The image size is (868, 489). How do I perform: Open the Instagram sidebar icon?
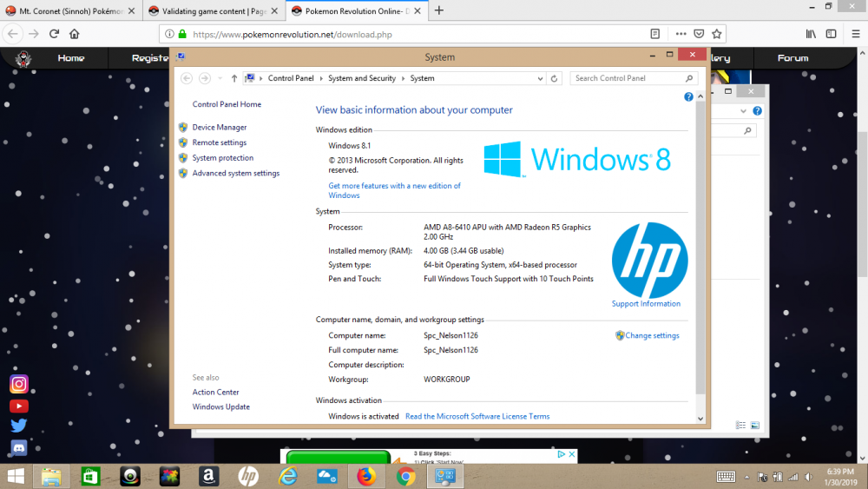click(19, 384)
